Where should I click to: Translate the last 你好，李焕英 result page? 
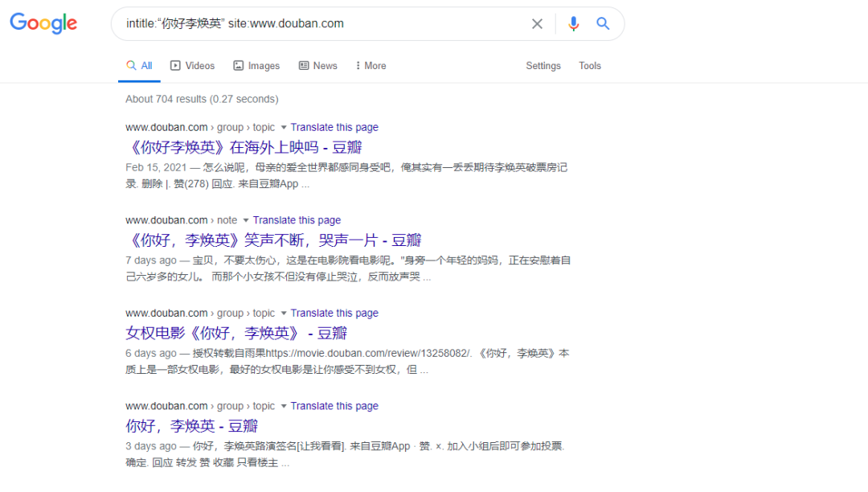click(x=334, y=406)
